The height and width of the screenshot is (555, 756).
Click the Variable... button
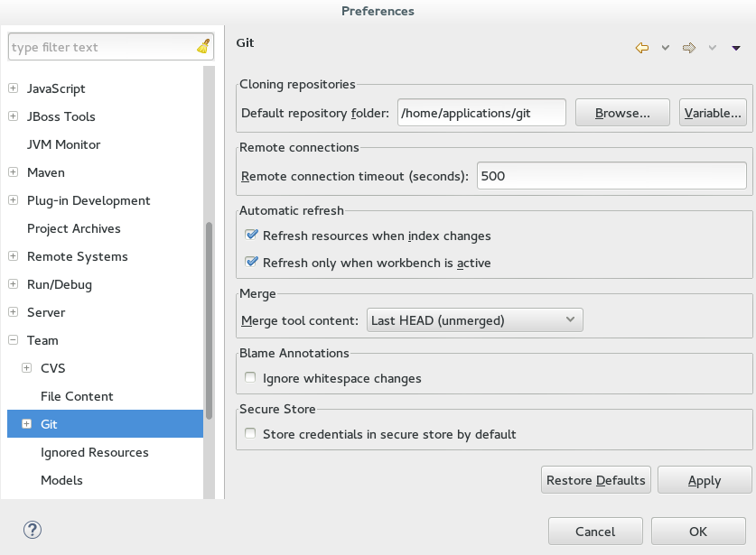(713, 113)
